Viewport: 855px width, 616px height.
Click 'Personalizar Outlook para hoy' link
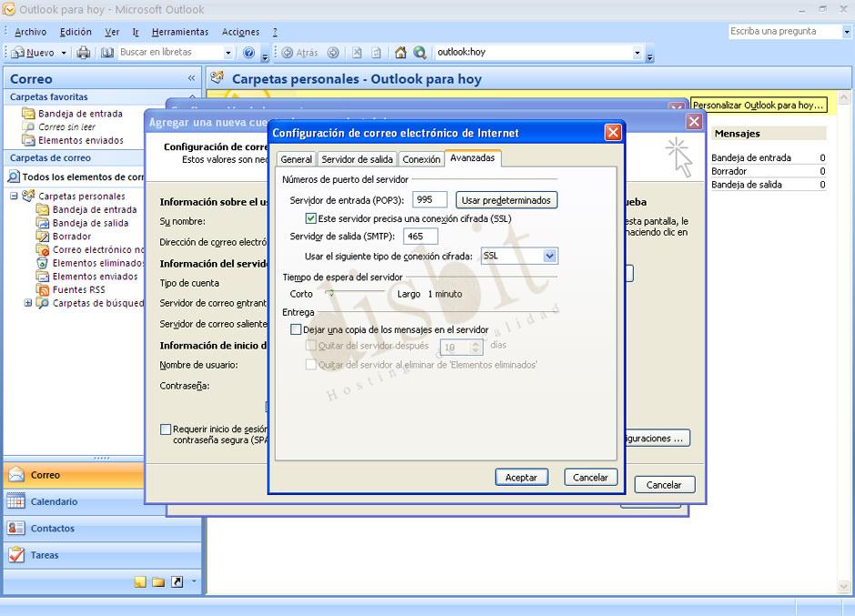[758, 105]
